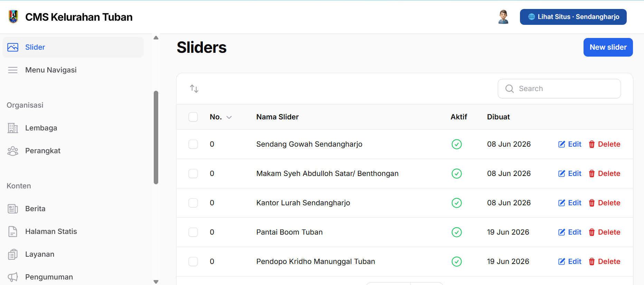Edit the Kantor Lurah Sendangharjo slider
This screenshot has height=285, width=644.
pyautogui.click(x=570, y=203)
